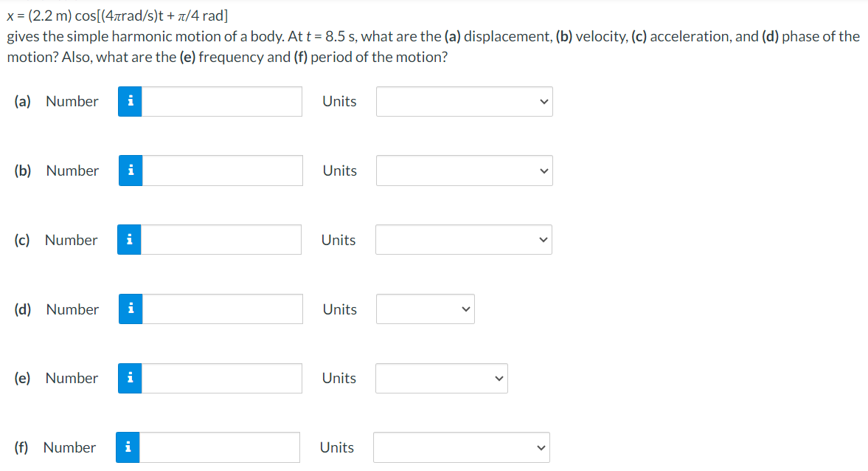Open the info icon beside part (c)
The image size is (868, 471).
coord(130,239)
